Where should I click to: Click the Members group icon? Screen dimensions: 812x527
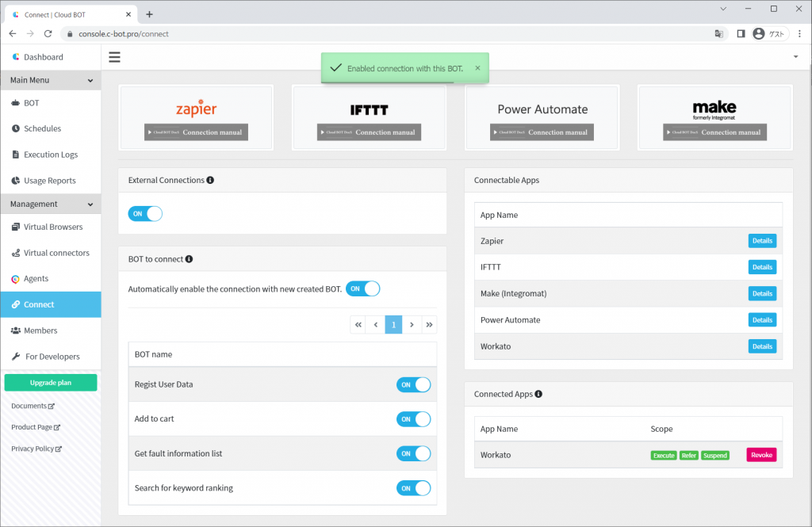16,330
